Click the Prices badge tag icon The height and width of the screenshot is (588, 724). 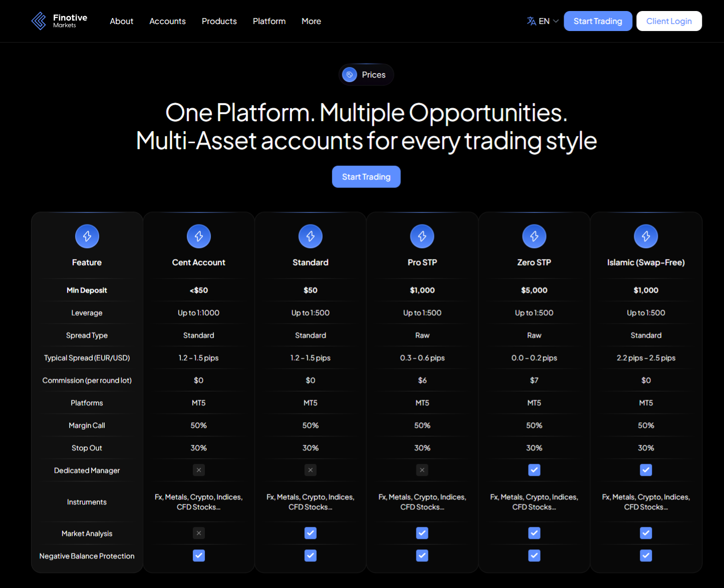coord(349,75)
